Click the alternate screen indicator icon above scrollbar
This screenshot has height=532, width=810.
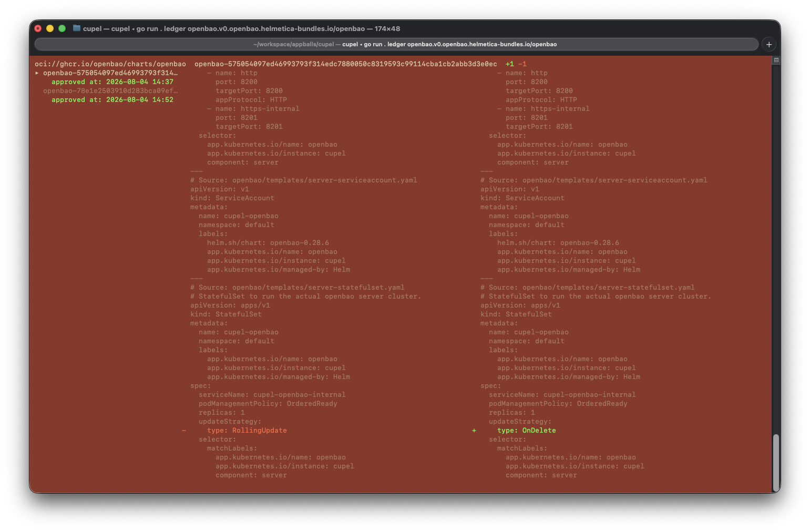(x=776, y=60)
